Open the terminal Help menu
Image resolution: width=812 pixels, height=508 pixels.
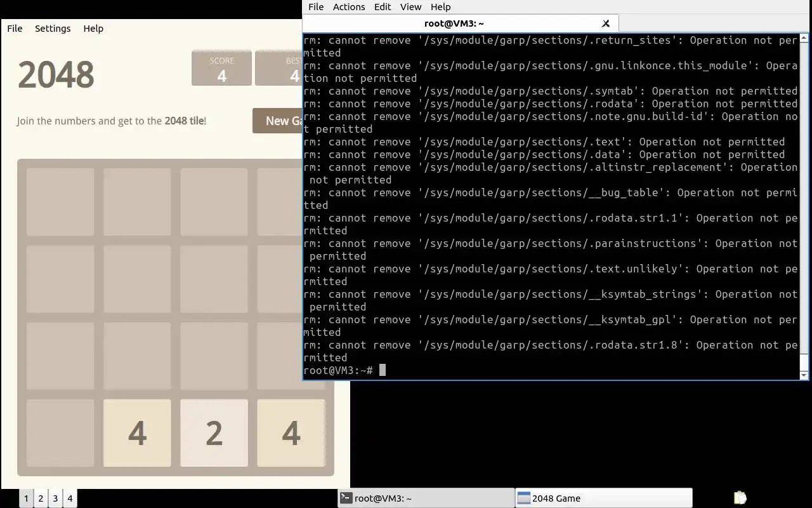point(440,7)
